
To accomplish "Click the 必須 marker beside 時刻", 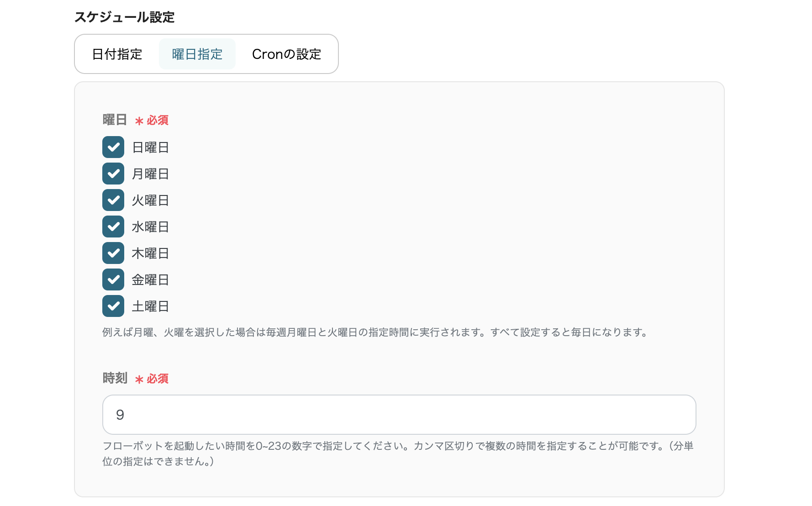I will pos(152,379).
